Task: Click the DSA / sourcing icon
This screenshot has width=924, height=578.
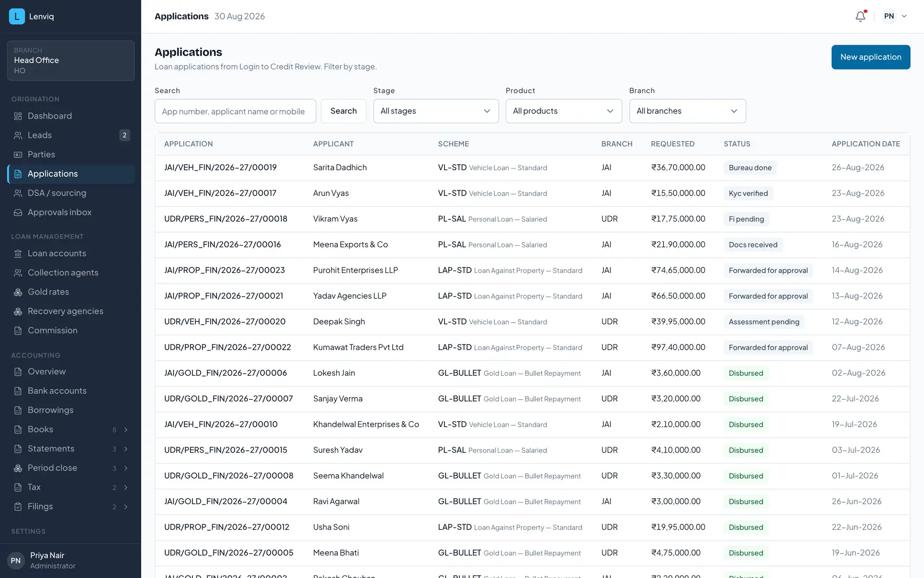Action: coord(18,193)
